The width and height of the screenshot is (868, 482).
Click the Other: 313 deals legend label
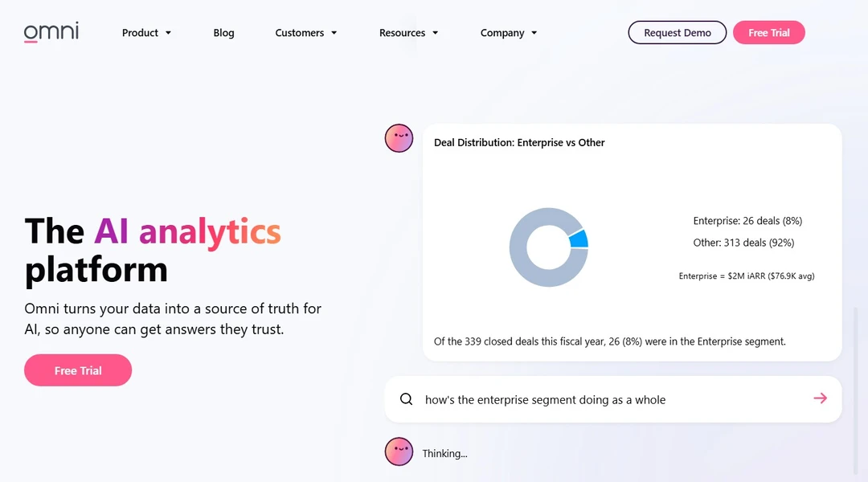(743, 243)
